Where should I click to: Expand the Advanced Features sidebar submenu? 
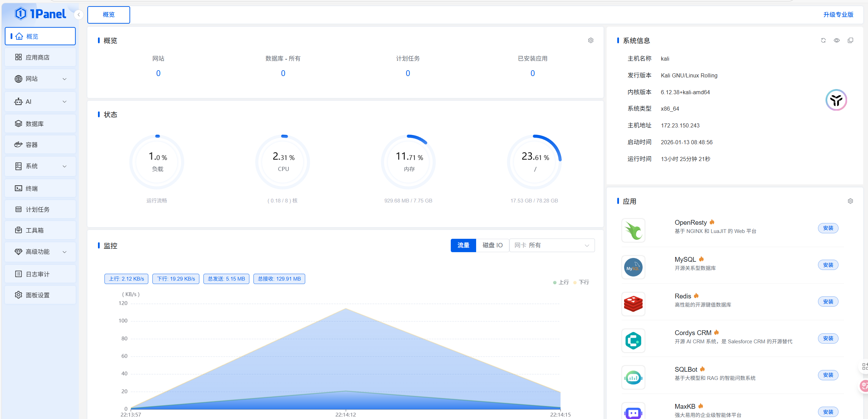(64, 252)
